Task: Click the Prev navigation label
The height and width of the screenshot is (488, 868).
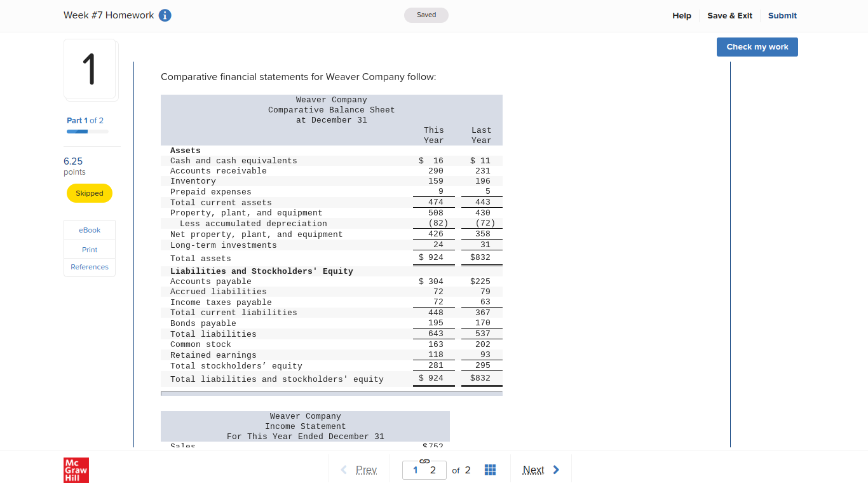Action: click(x=366, y=470)
